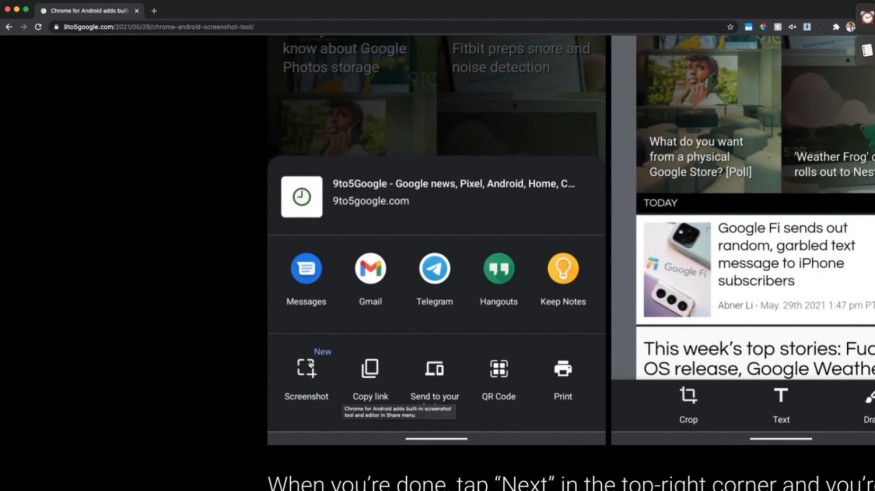
Task: Open a new browser tab
Action: tap(154, 11)
